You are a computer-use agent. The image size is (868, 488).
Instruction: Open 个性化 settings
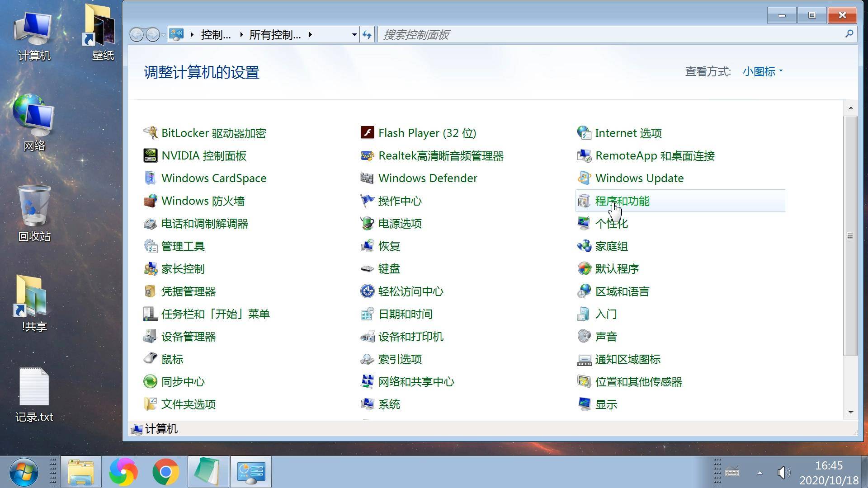612,223
